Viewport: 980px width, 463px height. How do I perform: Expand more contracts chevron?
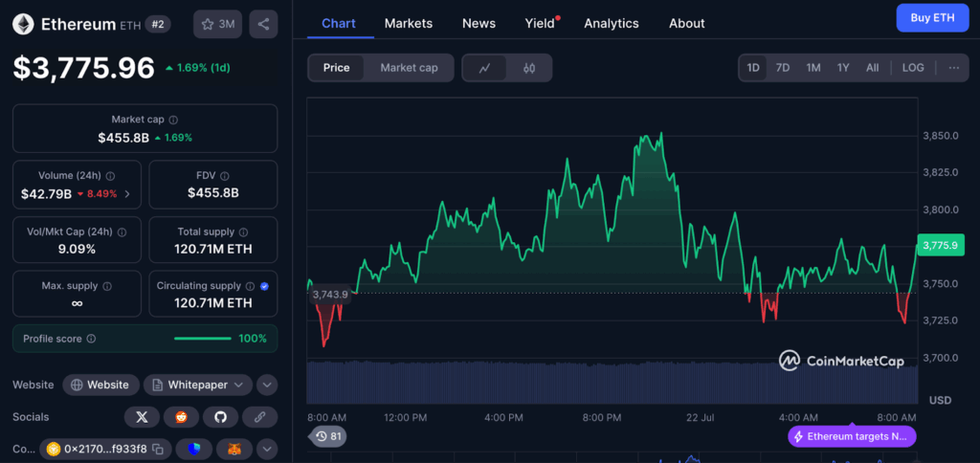pyautogui.click(x=267, y=449)
